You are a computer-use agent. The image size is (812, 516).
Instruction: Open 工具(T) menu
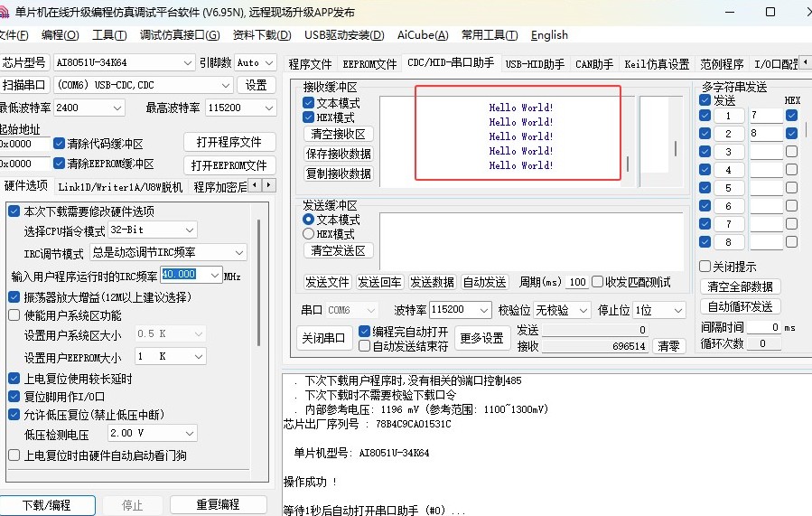pos(109,35)
